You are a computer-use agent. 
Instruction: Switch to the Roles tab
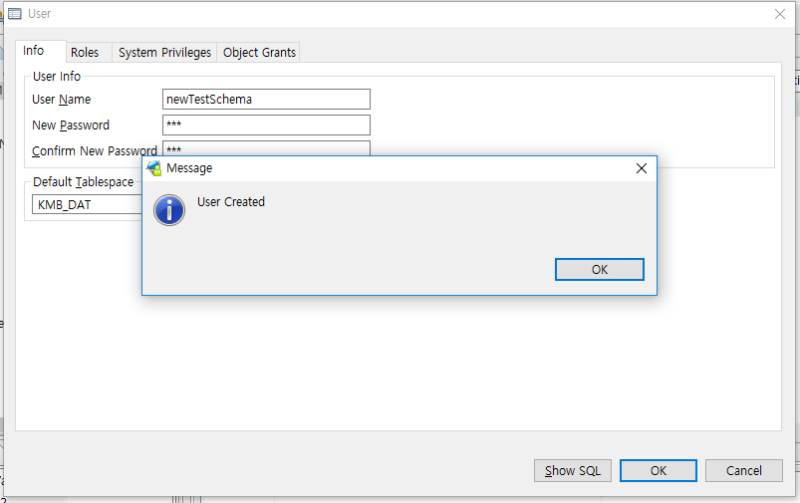(85, 53)
